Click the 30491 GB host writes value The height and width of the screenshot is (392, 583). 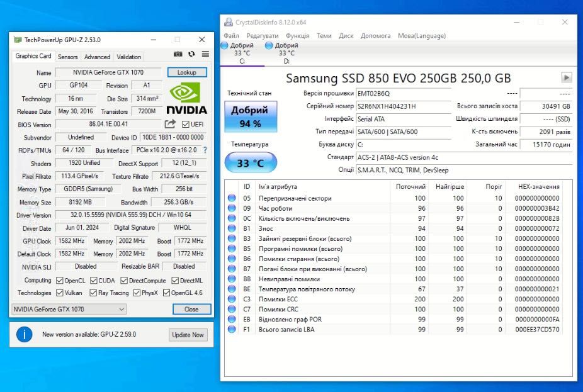[546, 106]
